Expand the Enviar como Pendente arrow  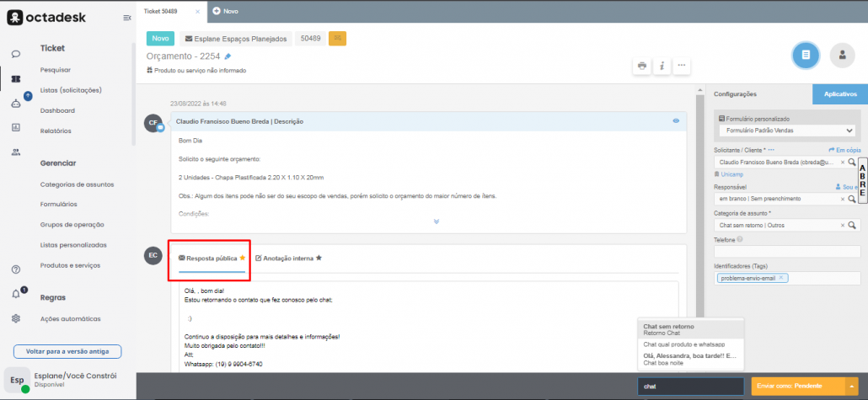click(x=851, y=387)
